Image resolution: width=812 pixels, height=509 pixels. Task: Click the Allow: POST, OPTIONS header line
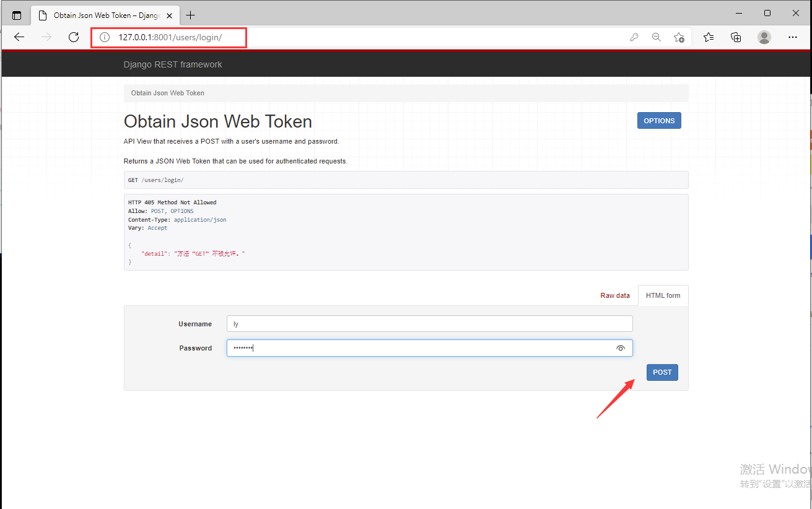coord(161,211)
